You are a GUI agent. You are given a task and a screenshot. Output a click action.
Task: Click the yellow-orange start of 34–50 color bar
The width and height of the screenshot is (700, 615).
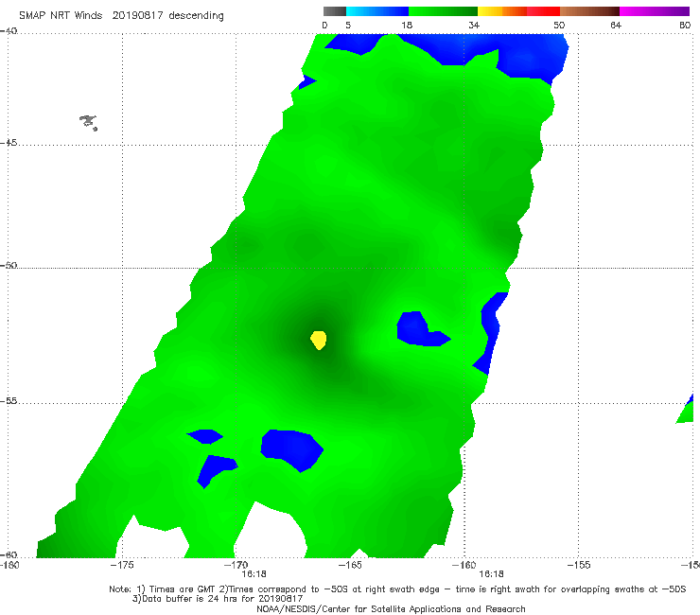(490, 11)
